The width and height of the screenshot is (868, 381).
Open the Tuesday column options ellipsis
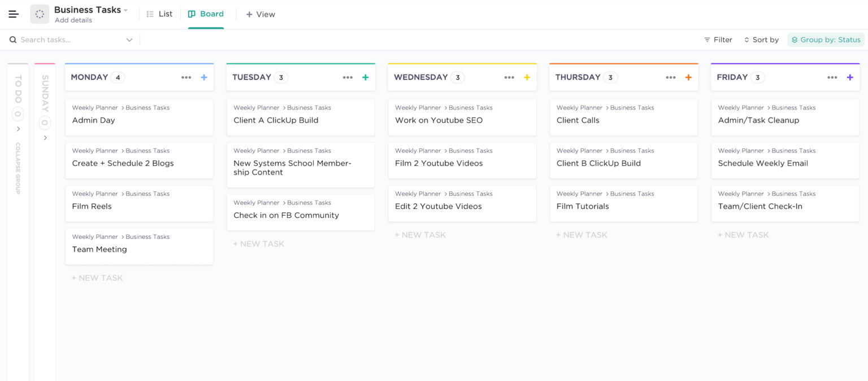(348, 77)
